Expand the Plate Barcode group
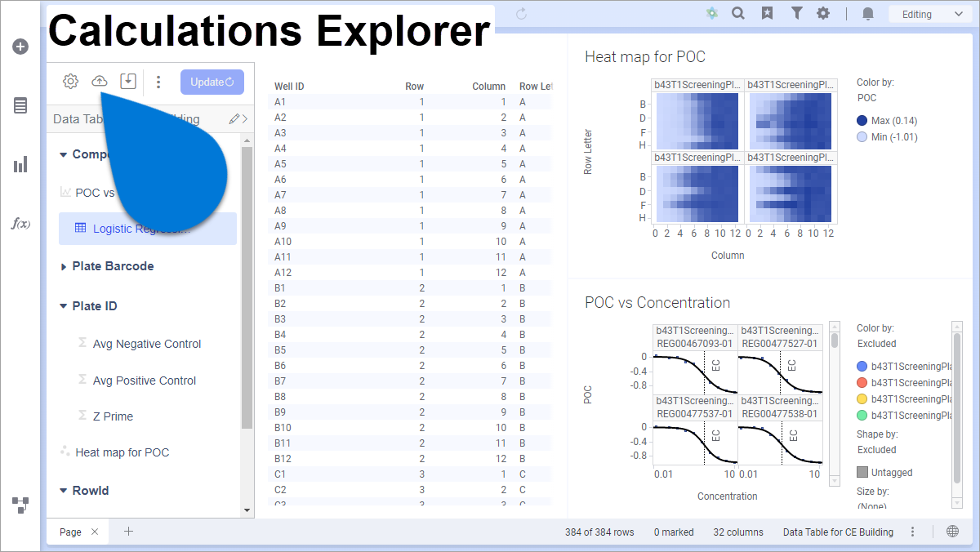980x552 pixels. [x=64, y=266]
